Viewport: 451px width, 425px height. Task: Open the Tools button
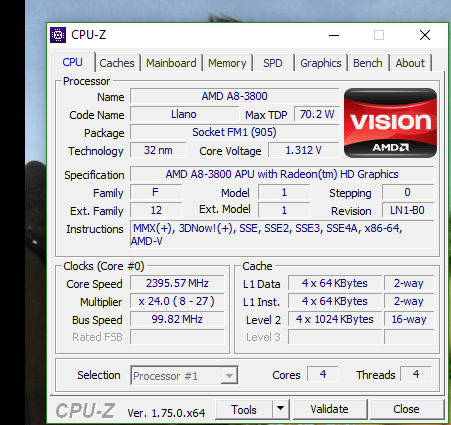pos(244,409)
